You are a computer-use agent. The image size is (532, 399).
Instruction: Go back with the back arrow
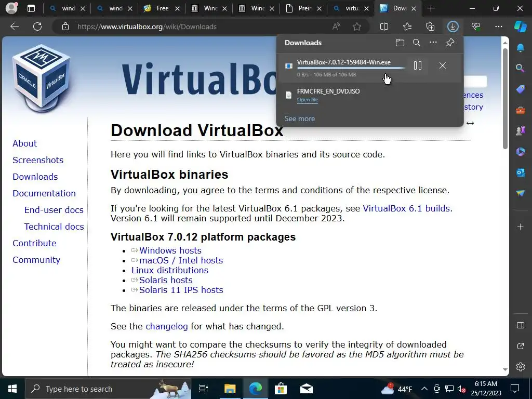15,26
